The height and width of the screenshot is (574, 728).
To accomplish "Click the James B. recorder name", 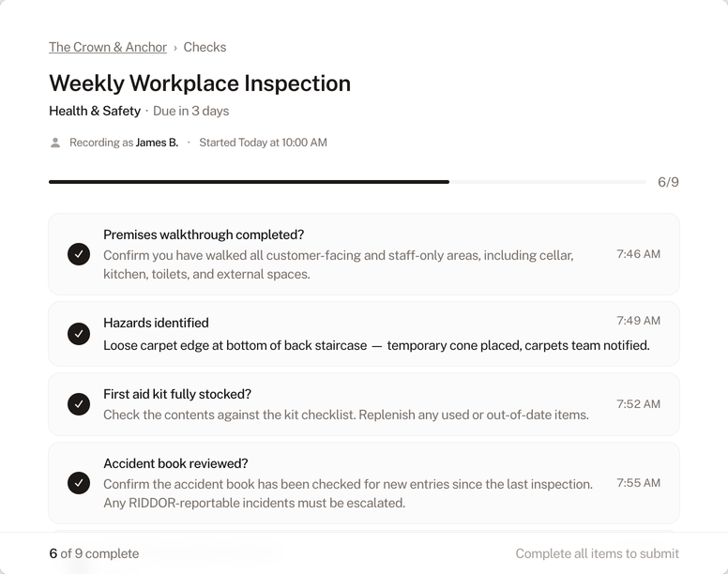I will point(157,143).
